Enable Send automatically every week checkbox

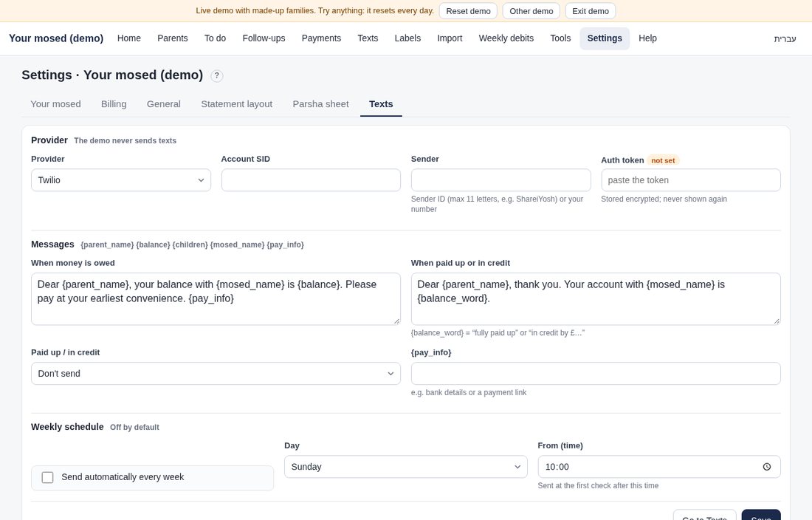pyautogui.click(x=48, y=477)
